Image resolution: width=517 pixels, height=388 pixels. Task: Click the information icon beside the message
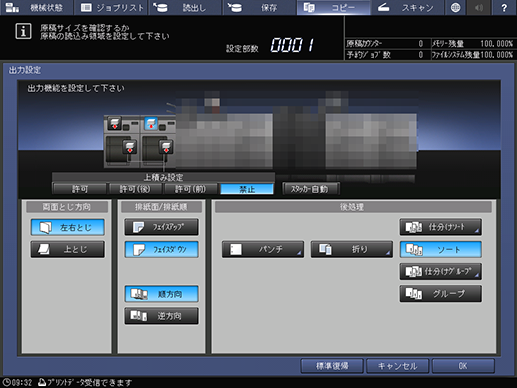pos(23,31)
